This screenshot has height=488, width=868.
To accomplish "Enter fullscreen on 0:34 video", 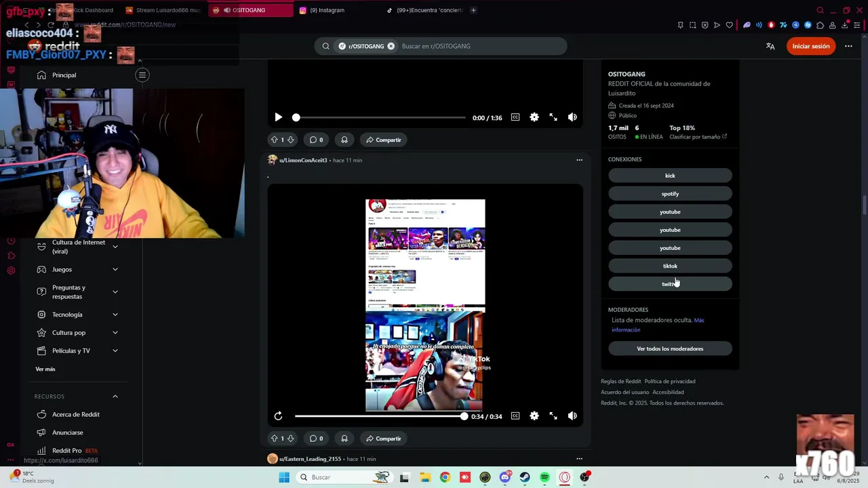I will point(553,416).
